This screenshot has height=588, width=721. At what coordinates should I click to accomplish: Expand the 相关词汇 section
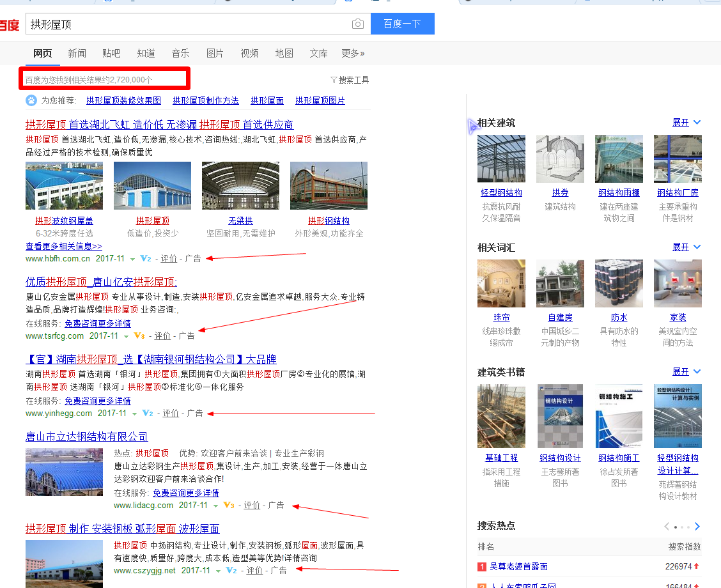pos(686,247)
